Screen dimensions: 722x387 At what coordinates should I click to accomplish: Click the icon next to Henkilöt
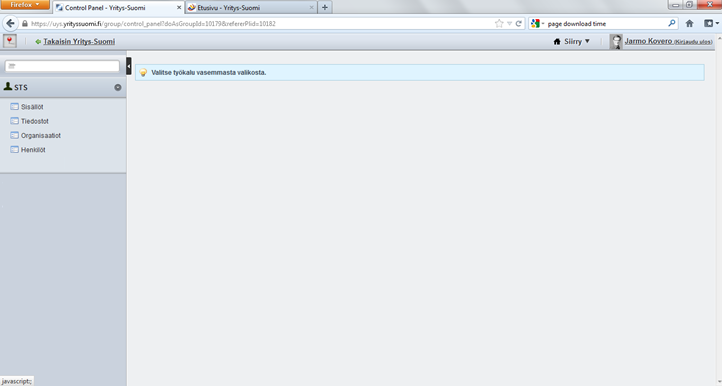pos(14,149)
